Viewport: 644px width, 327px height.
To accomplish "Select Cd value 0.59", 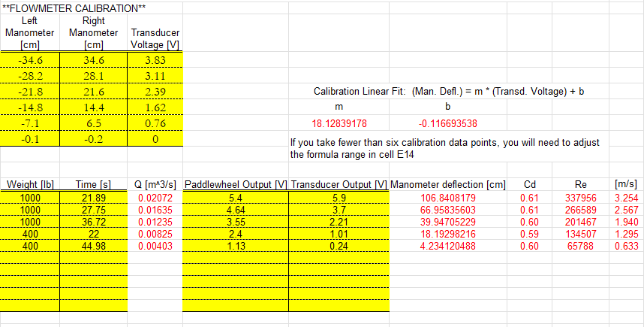I will [529, 234].
